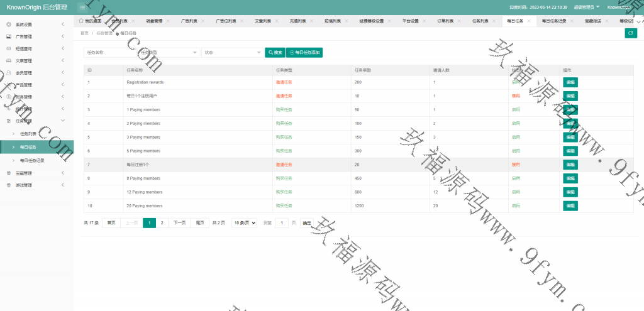This screenshot has width=644, height=311.
Task: Click the 广告管理 image icon in sidebar
Action: [9, 36]
